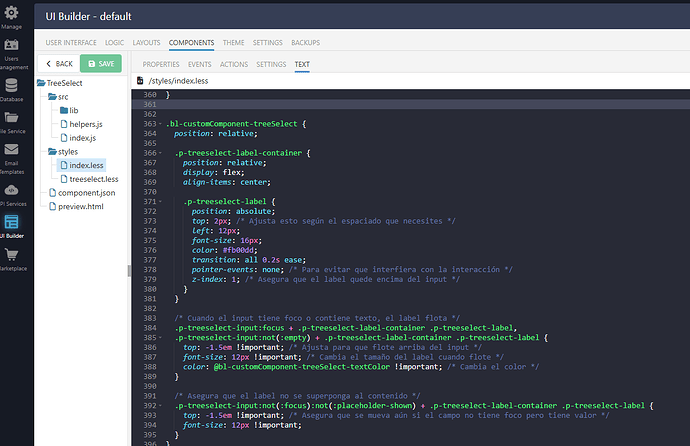Select the COMPONENTS tab
Screen dimensions: 690x446
coord(191,43)
